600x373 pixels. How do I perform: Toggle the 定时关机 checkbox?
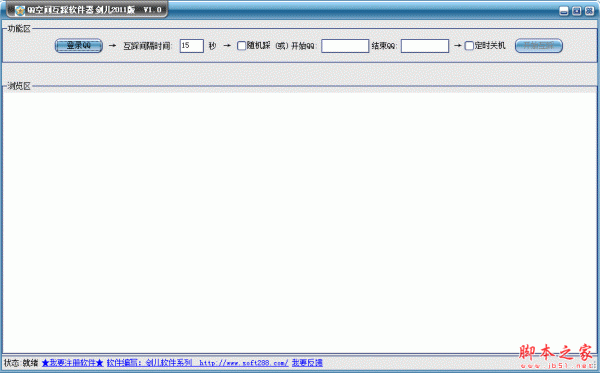coord(469,46)
